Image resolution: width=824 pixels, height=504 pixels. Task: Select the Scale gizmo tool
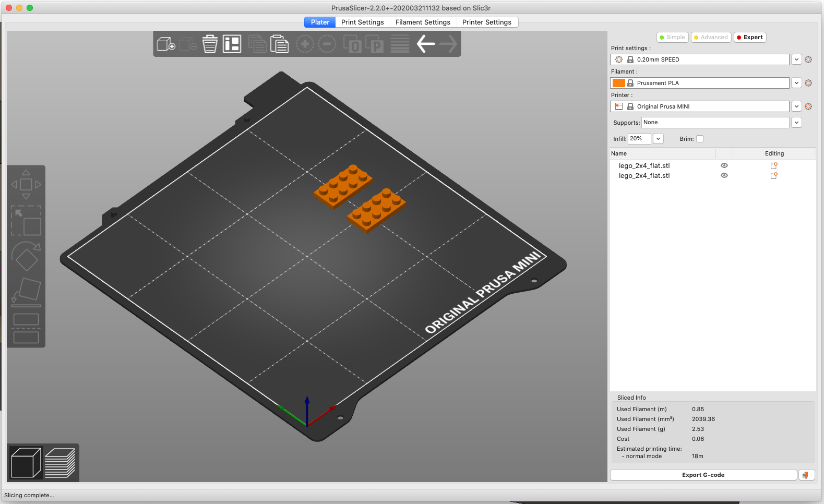[26, 220]
